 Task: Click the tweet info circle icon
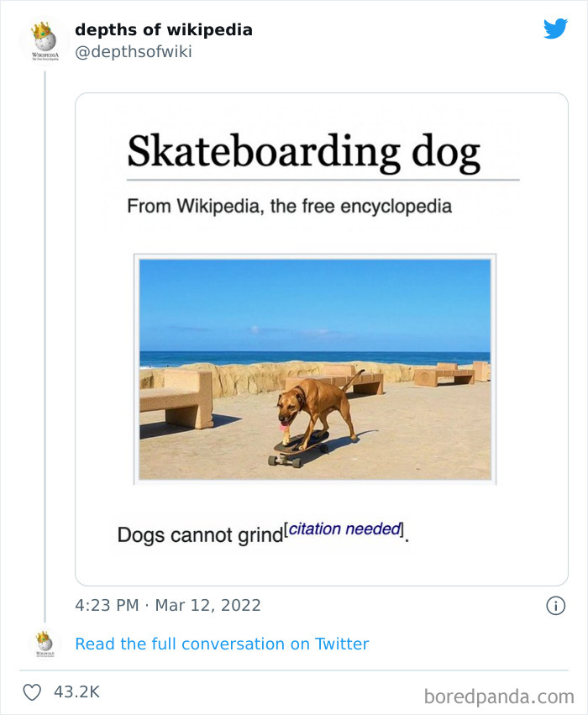pos(555,606)
